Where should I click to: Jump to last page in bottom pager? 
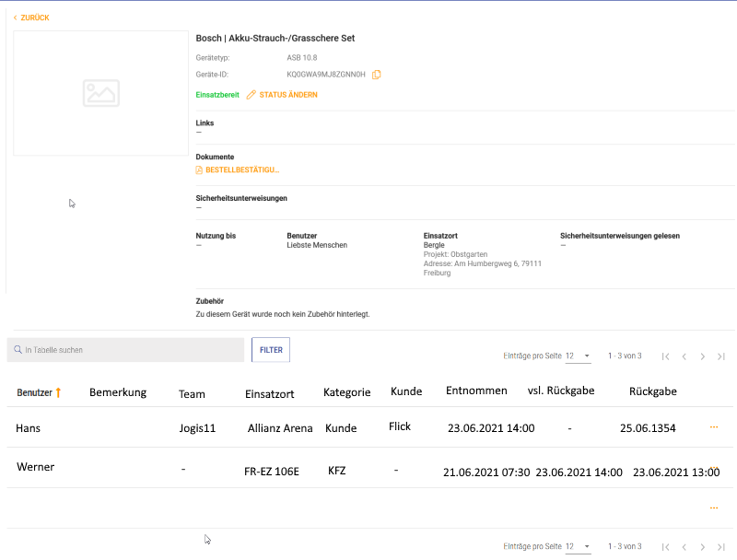[x=721, y=547]
